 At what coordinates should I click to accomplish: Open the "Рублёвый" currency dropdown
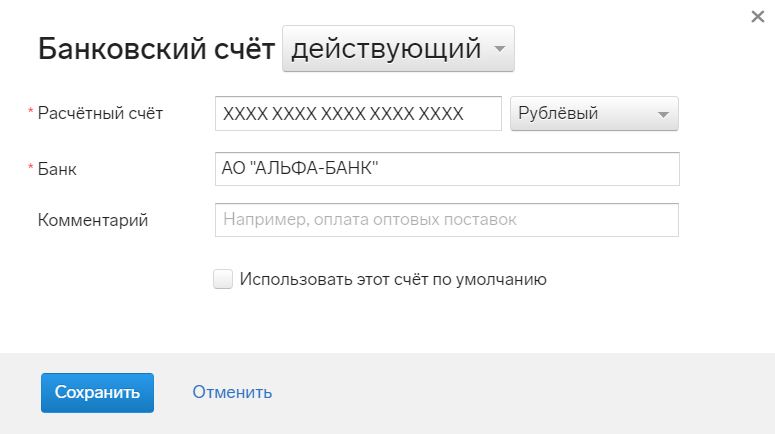pos(594,114)
